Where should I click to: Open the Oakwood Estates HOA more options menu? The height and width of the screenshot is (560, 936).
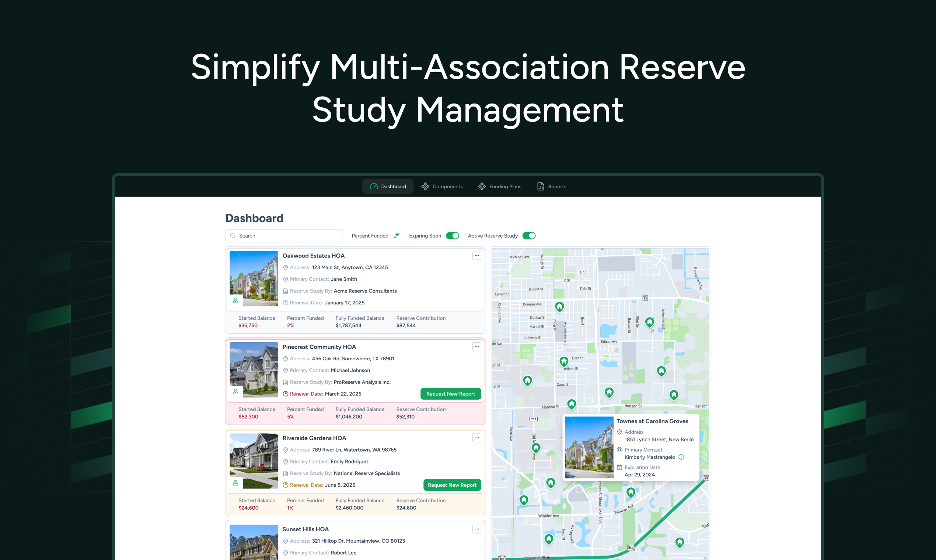pos(477,256)
